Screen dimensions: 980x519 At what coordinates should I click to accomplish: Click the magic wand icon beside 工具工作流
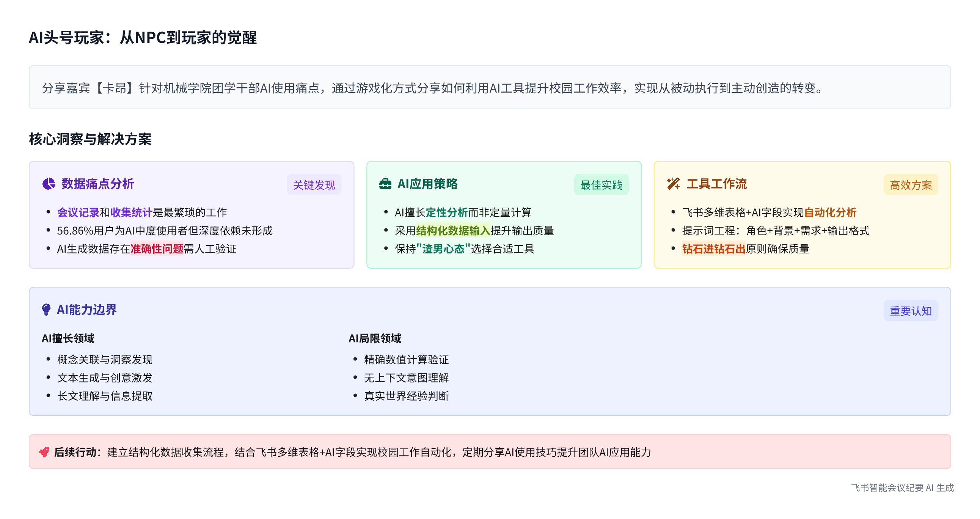click(673, 184)
